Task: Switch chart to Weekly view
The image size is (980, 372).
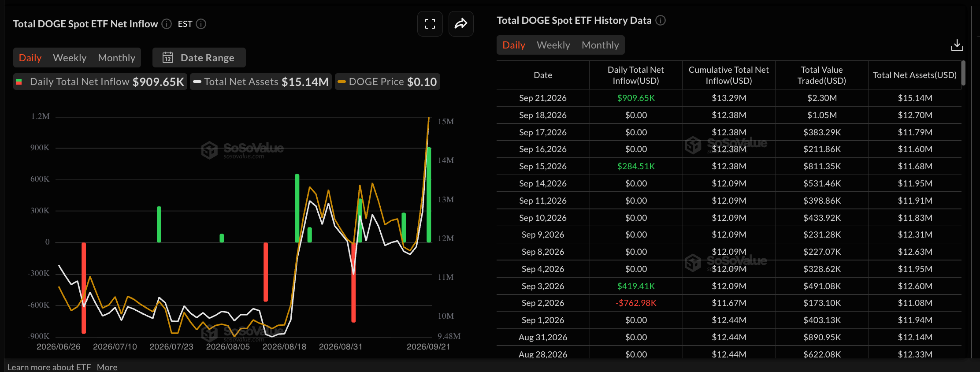Action: click(70, 58)
